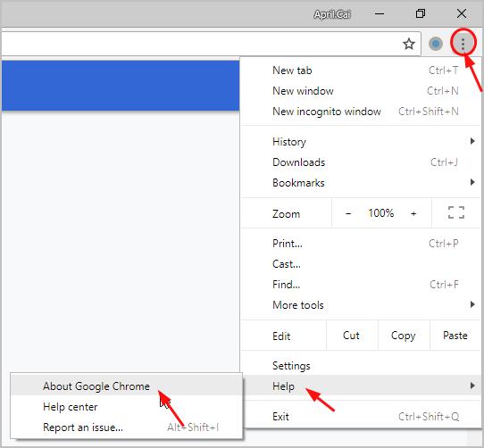Choose Print... in the menu

click(x=361, y=244)
